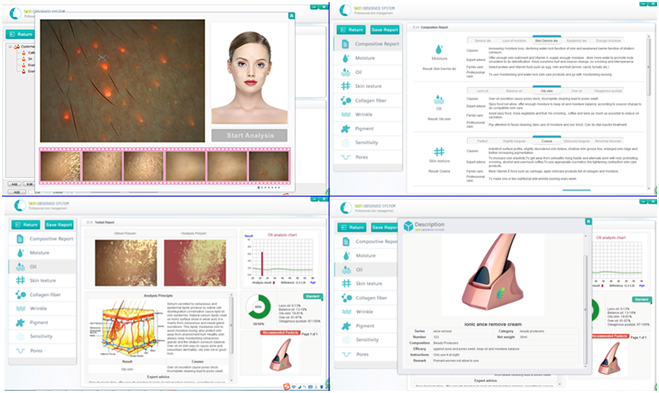Viewport: 659px width, 393px height.
Task: Close the Description product dialog
Action: (x=588, y=222)
